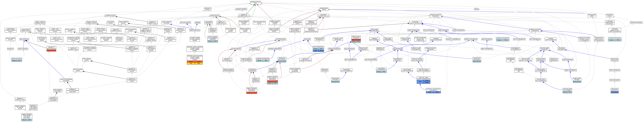This screenshot has width=644, height=122.
Task: Select the "osteoblast development" node
Action: [x=262, y=60]
